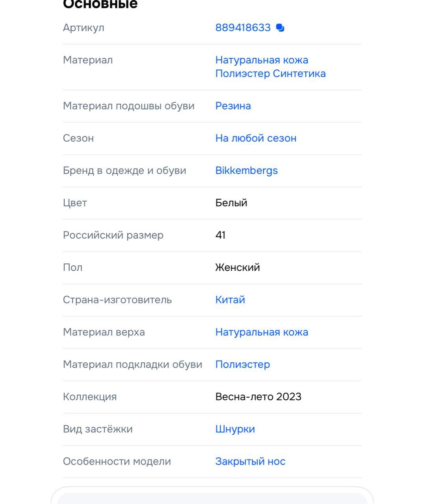This screenshot has height=504, width=425.
Task: Select Полиэстер Синтетика material link
Action: point(270,73)
